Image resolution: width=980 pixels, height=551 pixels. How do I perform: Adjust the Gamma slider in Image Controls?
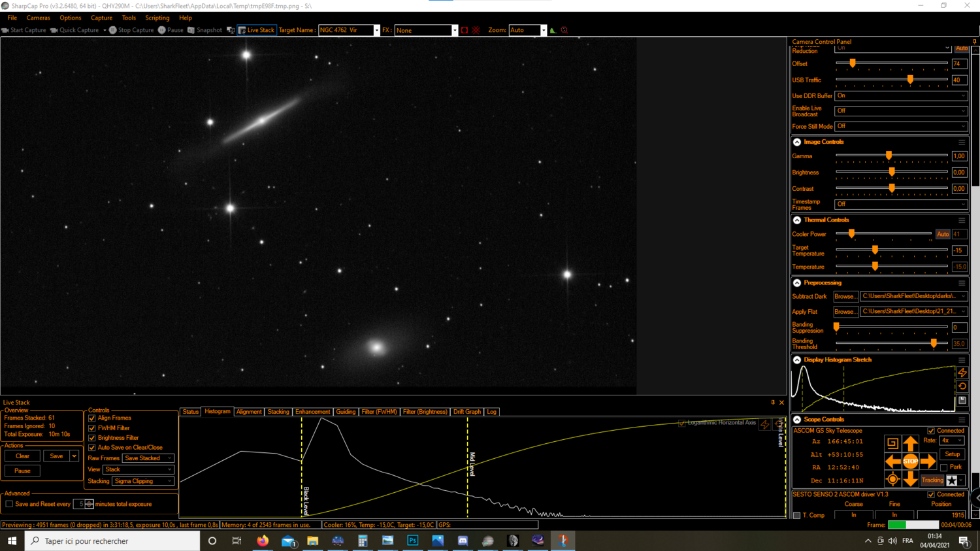(x=889, y=156)
